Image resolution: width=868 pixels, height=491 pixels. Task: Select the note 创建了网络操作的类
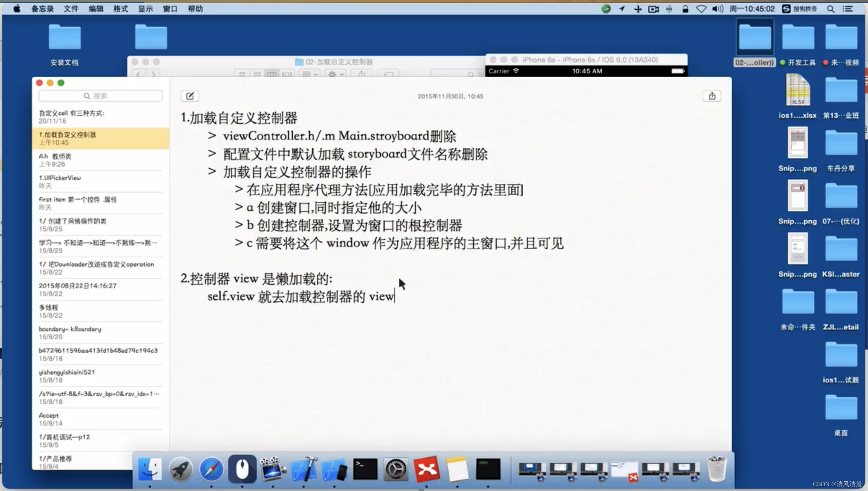[101, 225]
